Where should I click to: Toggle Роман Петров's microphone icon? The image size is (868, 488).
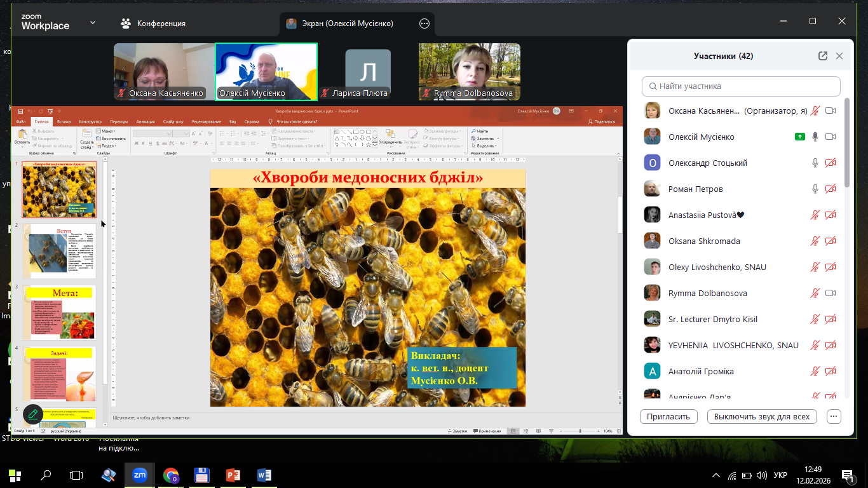click(x=815, y=189)
